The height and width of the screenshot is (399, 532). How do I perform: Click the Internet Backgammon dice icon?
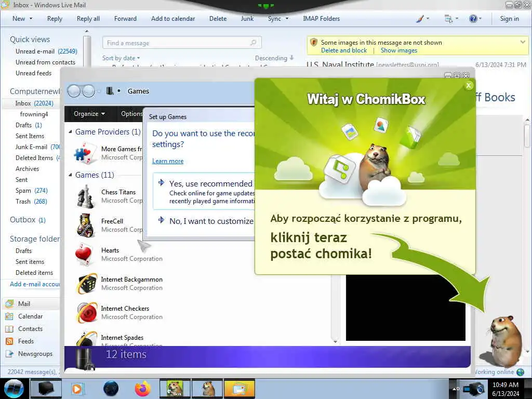[87, 283]
